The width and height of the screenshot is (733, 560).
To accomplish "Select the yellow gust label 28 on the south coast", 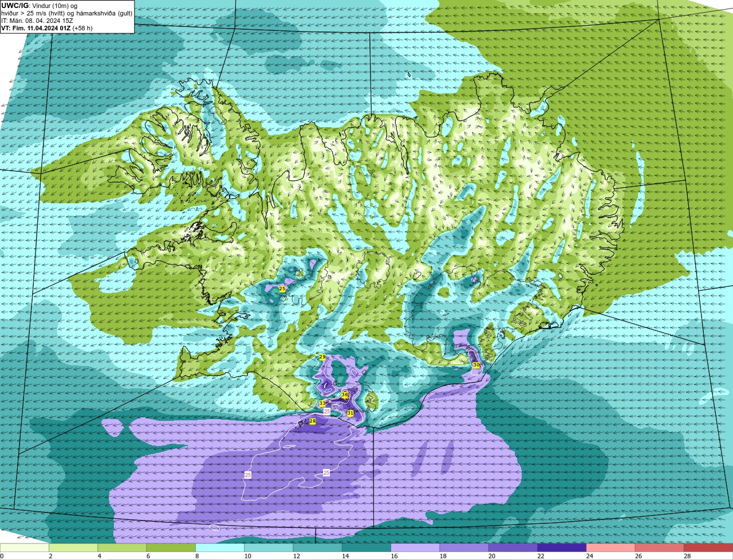I will (x=313, y=421).
